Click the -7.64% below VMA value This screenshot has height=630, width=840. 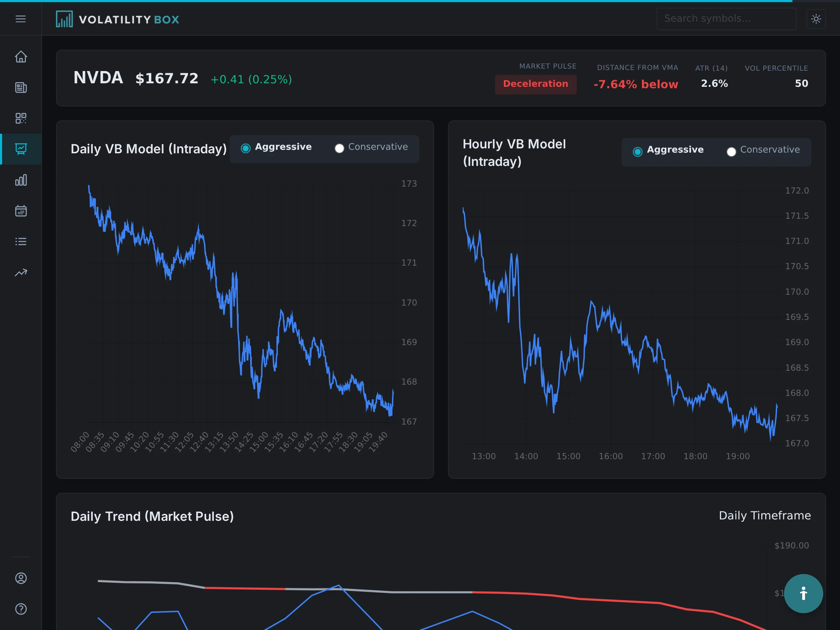636,84
